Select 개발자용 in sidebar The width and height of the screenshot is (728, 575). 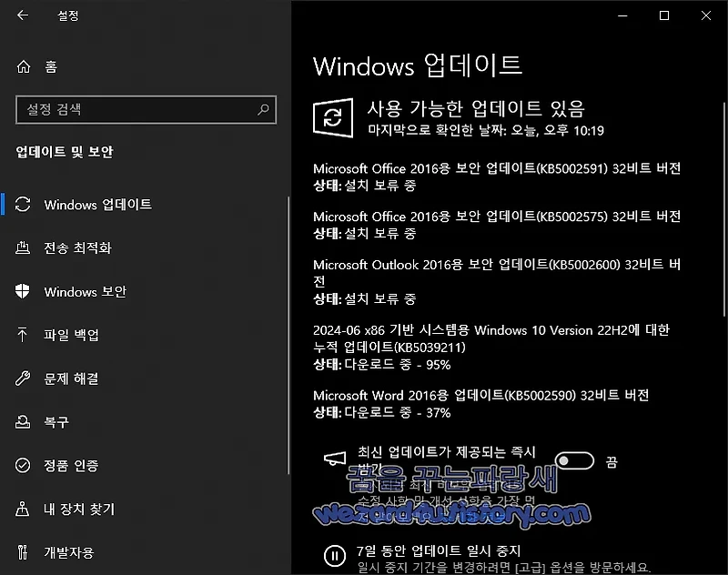[x=144, y=552]
